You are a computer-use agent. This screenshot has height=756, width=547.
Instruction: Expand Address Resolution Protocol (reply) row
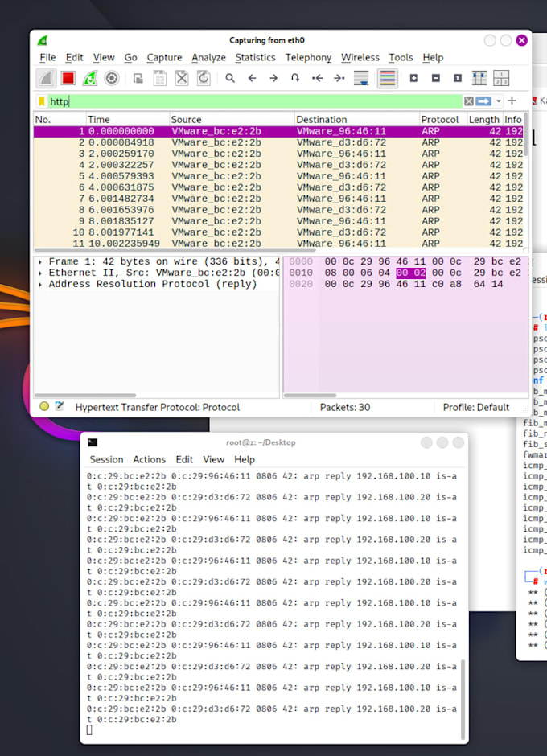(40, 284)
